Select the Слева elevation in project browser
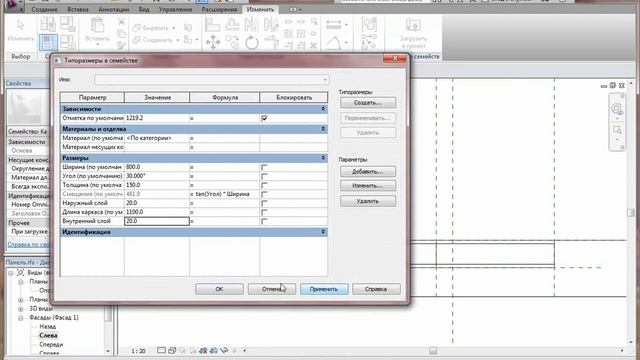 click(x=48, y=336)
